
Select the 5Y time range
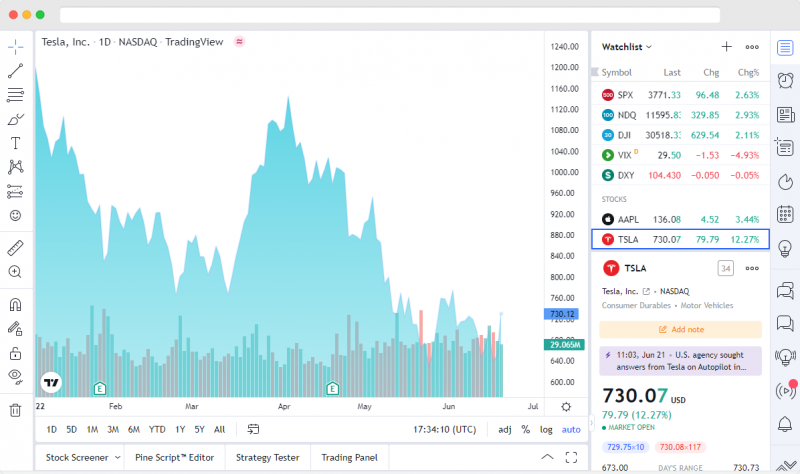tap(199, 430)
